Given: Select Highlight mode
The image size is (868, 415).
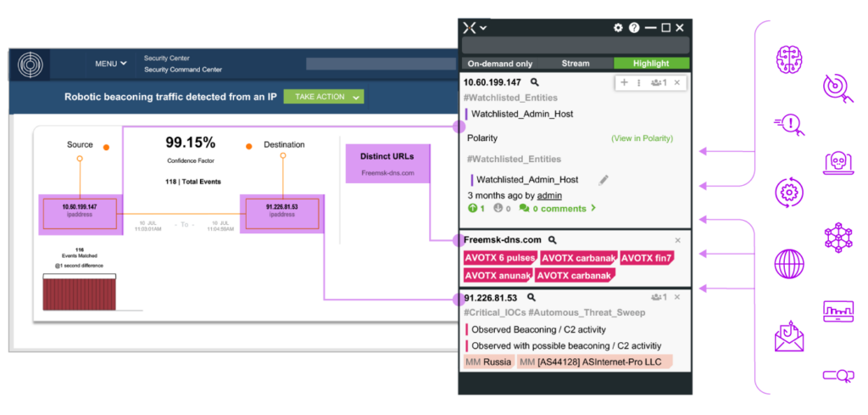Looking at the screenshot, I should [651, 64].
